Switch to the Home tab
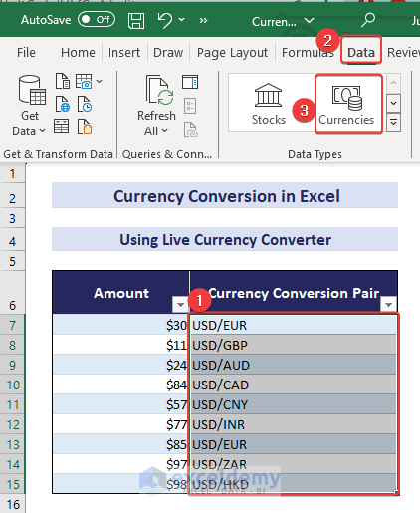 point(78,53)
